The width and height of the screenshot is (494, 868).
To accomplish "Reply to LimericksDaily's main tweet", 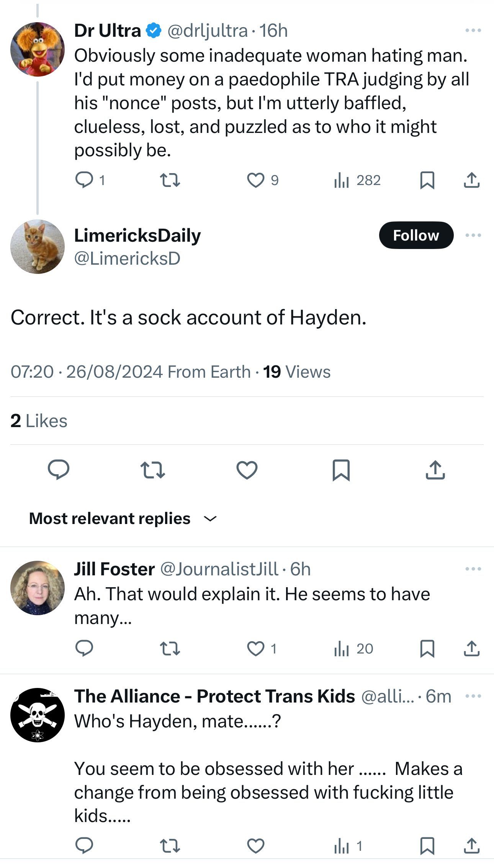I will click(x=59, y=470).
